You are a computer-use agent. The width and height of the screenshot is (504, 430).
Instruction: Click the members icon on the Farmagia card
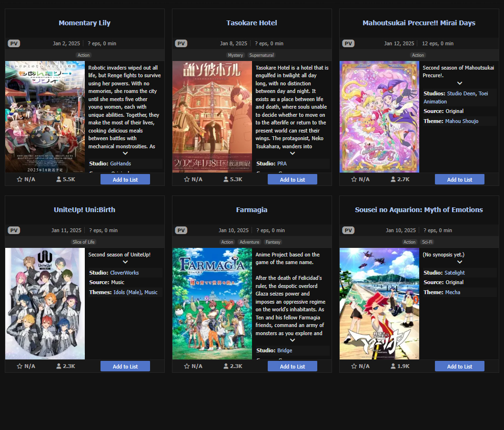[x=226, y=366]
